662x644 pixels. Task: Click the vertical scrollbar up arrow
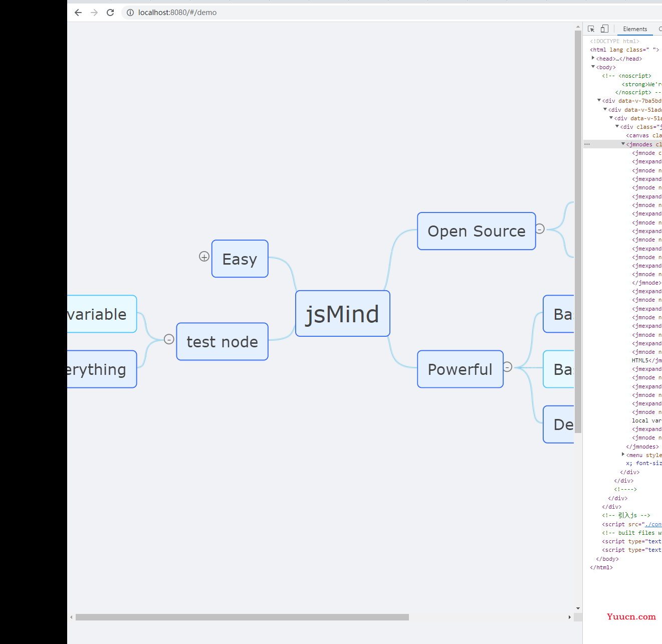tap(578, 26)
